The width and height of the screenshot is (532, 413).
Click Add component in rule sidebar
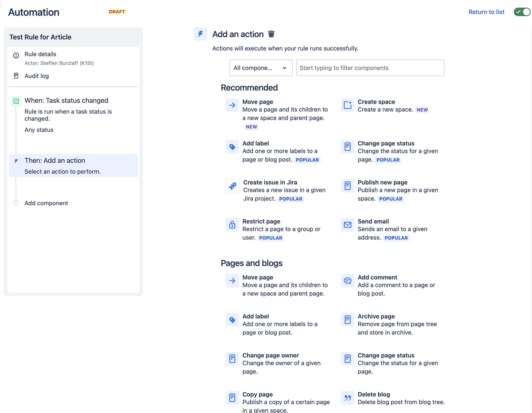(46, 203)
